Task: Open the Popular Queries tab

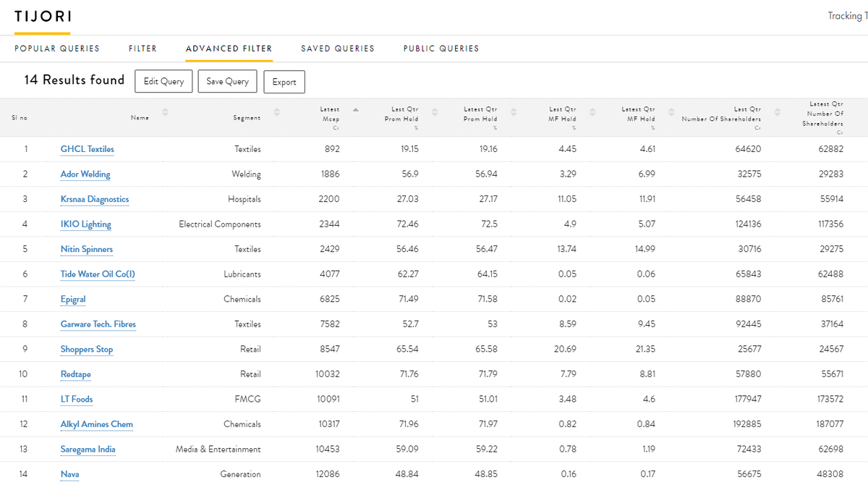Action: click(x=57, y=48)
